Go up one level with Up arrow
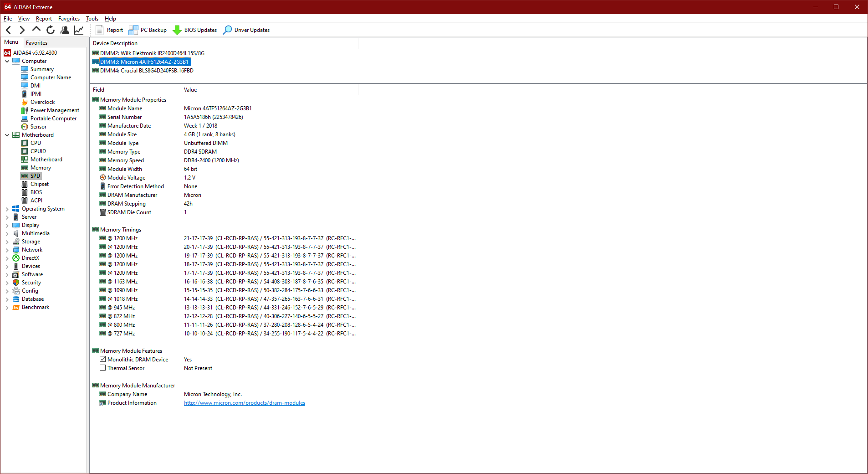The width and height of the screenshot is (868, 474). (36, 30)
